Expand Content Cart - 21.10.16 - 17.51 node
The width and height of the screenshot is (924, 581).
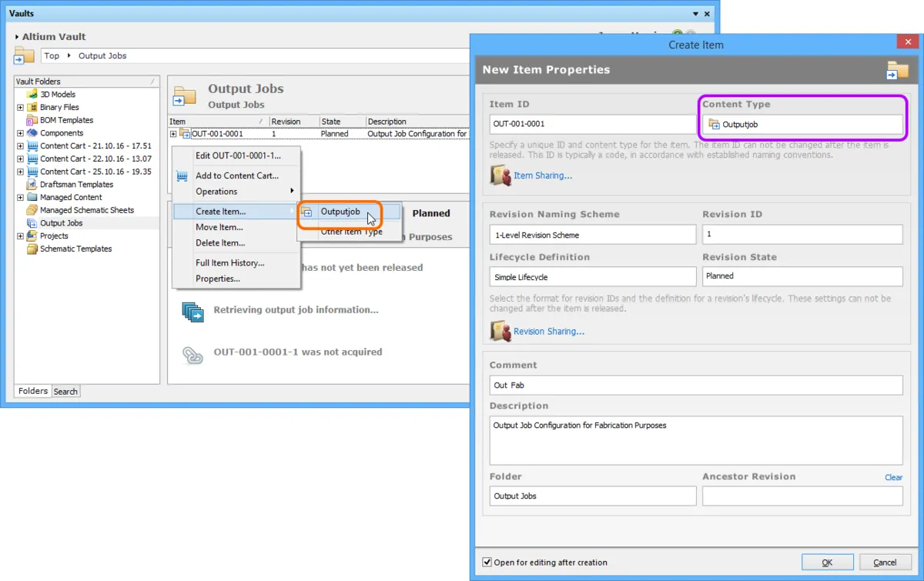(20, 146)
